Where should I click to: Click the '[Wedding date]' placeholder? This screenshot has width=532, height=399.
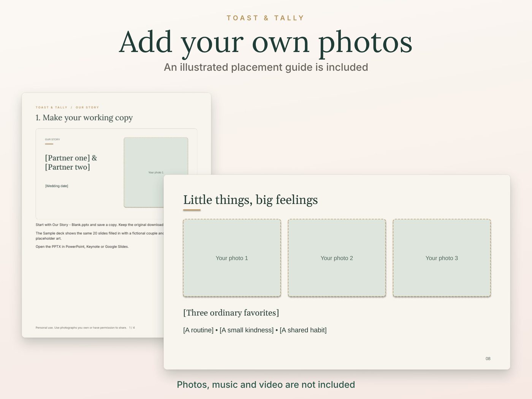(x=57, y=186)
